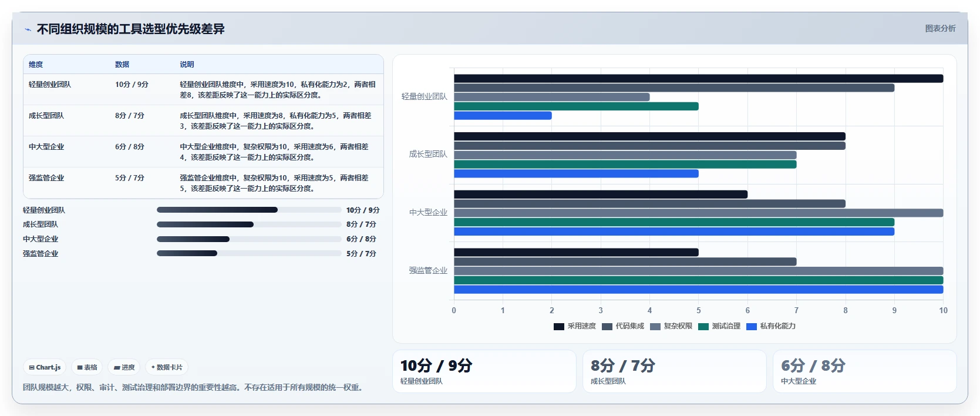Click the 成长型团队 y-axis label in the chart
The image size is (980, 416).
coord(429,154)
